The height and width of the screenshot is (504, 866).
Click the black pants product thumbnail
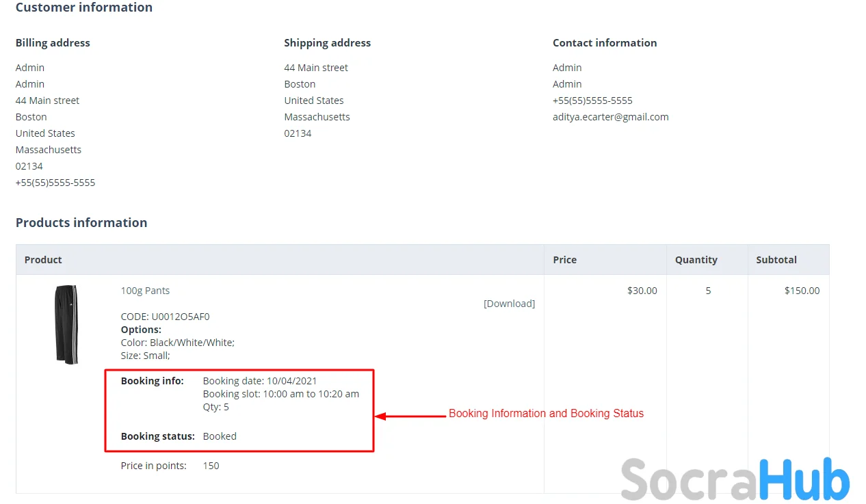point(66,324)
